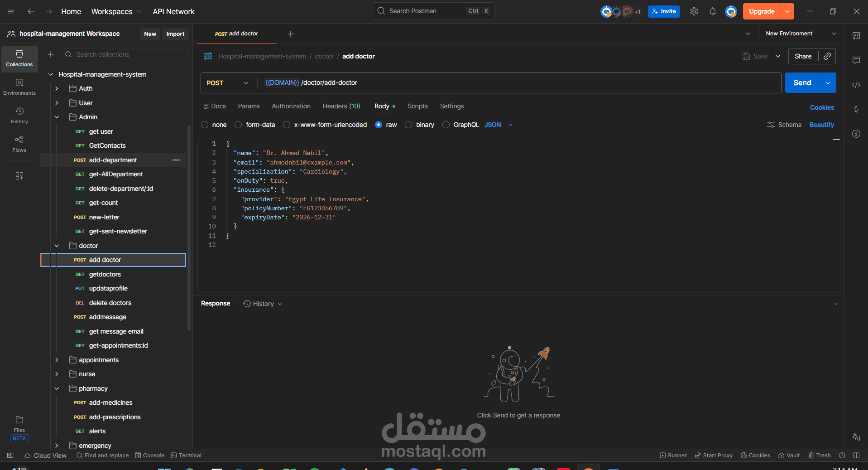The width and height of the screenshot is (868, 470).
Task: Open the POST method dropdown
Action: 227,83
